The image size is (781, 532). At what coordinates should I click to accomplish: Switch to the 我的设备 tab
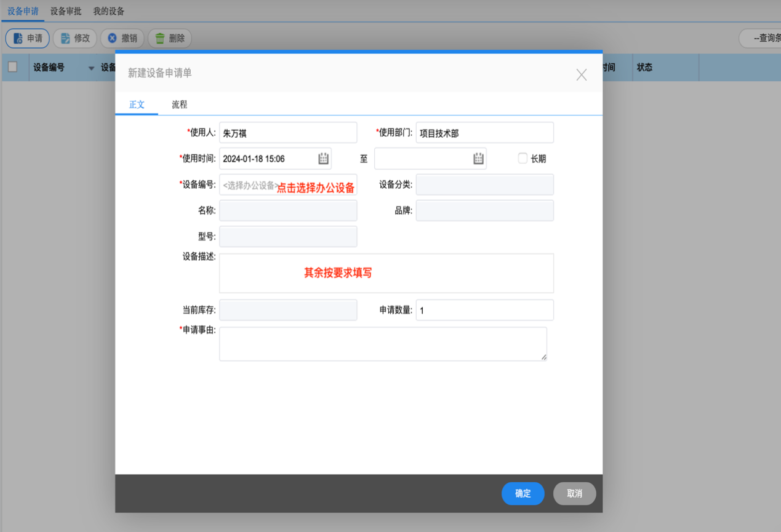pyautogui.click(x=108, y=11)
